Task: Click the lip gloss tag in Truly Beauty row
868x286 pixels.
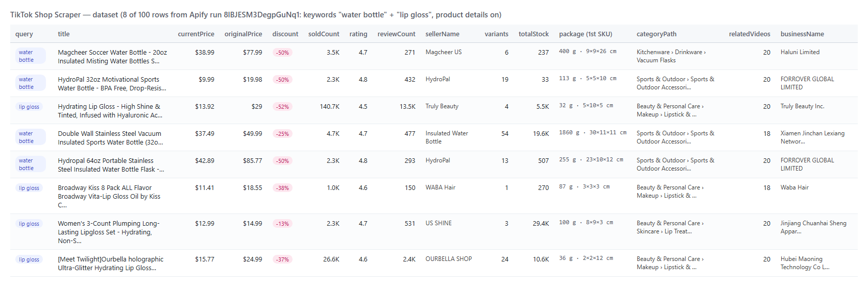Action: pos(29,107)
